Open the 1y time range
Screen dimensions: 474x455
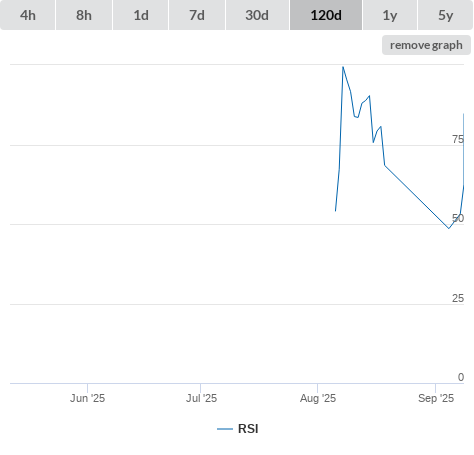[390, 15]
